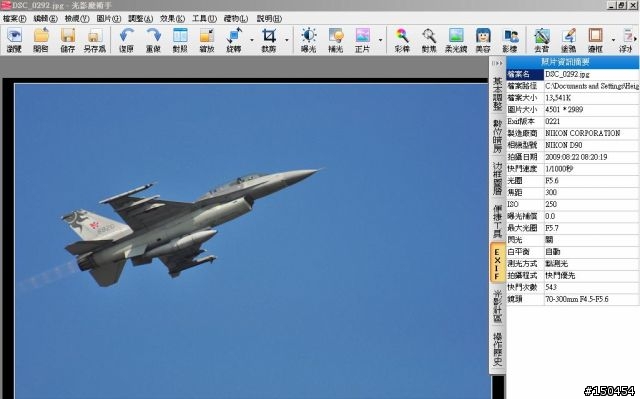Open the 邊框 (Frame) tool icon

pos(595,40)
